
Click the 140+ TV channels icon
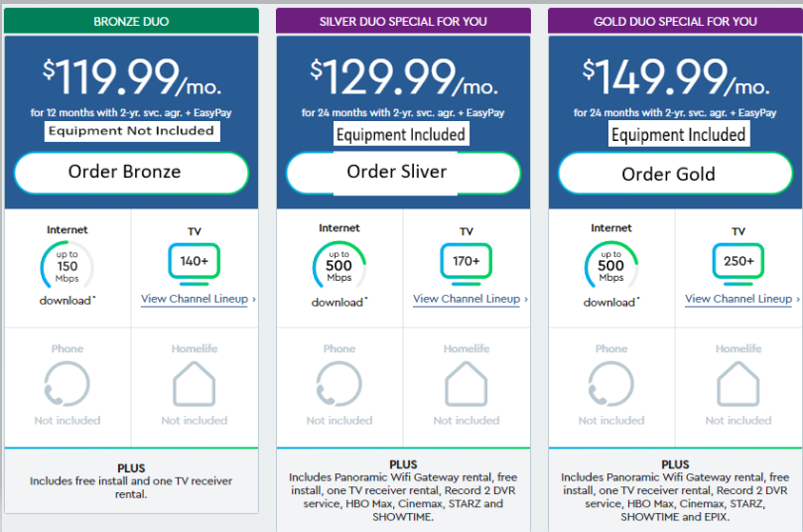pos(195,264)
